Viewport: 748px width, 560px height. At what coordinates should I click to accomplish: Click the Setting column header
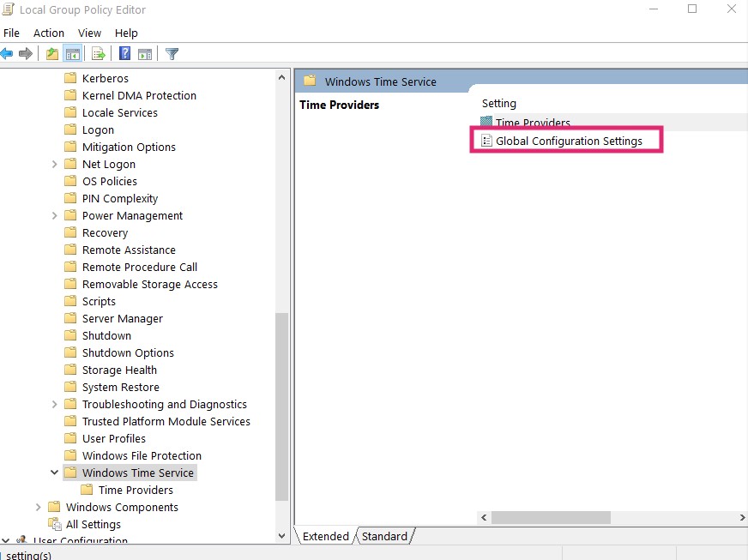499,104
